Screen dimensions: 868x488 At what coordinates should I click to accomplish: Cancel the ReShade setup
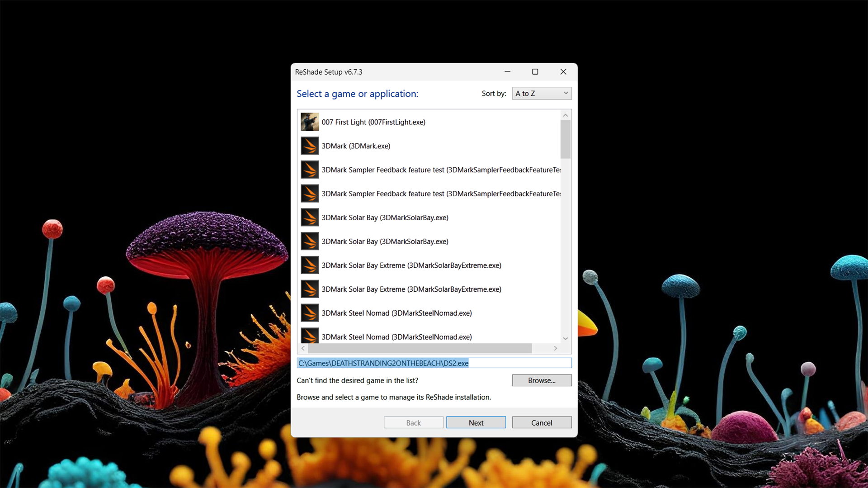(542, 422)
